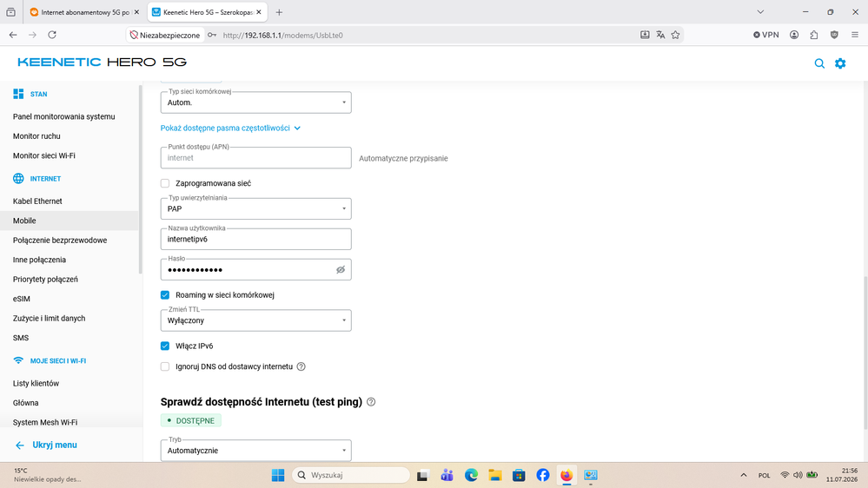
Task: Click the Hasło password field
Action: point(255,269)
